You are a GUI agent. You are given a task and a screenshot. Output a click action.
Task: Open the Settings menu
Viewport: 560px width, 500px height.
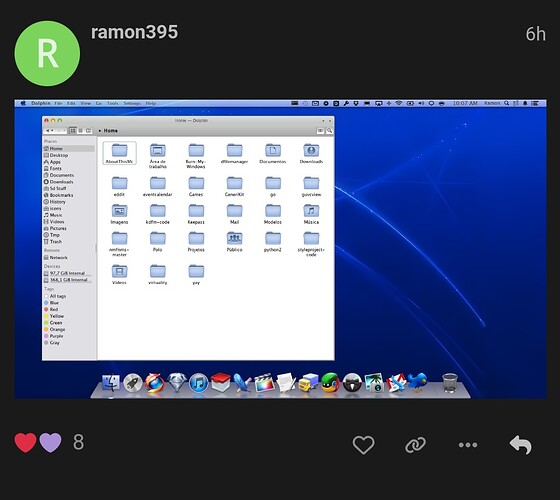[132, 103]
